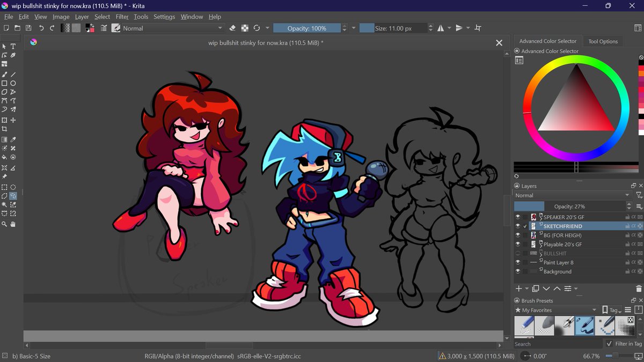This screenshot has height=362, width=644.
Task: Open the brush blending mode Normal dropdown
Action: (173, 28)
